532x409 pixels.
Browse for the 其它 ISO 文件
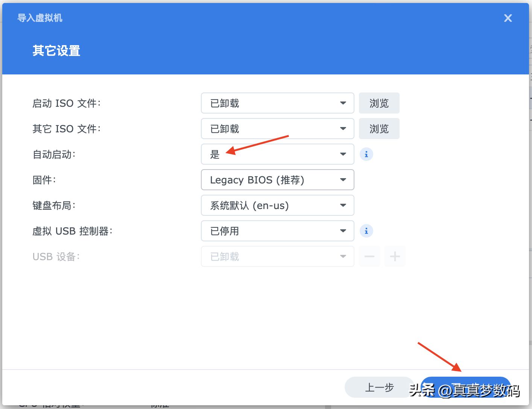coord(379,129)
